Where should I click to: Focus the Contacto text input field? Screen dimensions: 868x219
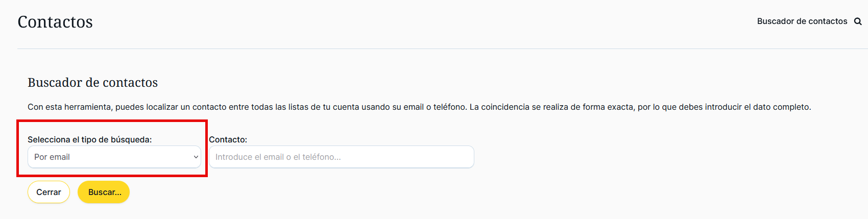pos(341,157)
